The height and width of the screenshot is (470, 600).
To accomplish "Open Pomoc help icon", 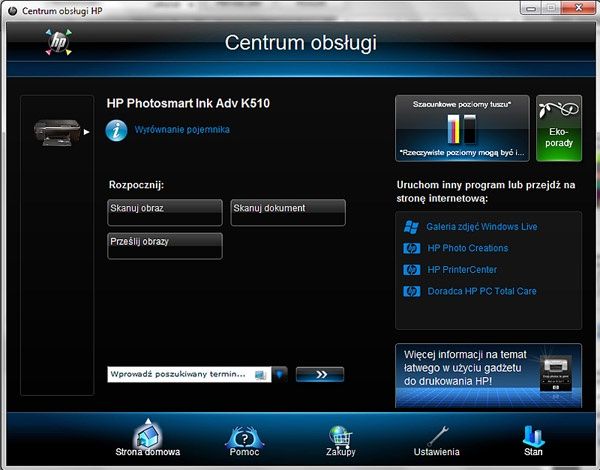I will (x=245, y=437).
